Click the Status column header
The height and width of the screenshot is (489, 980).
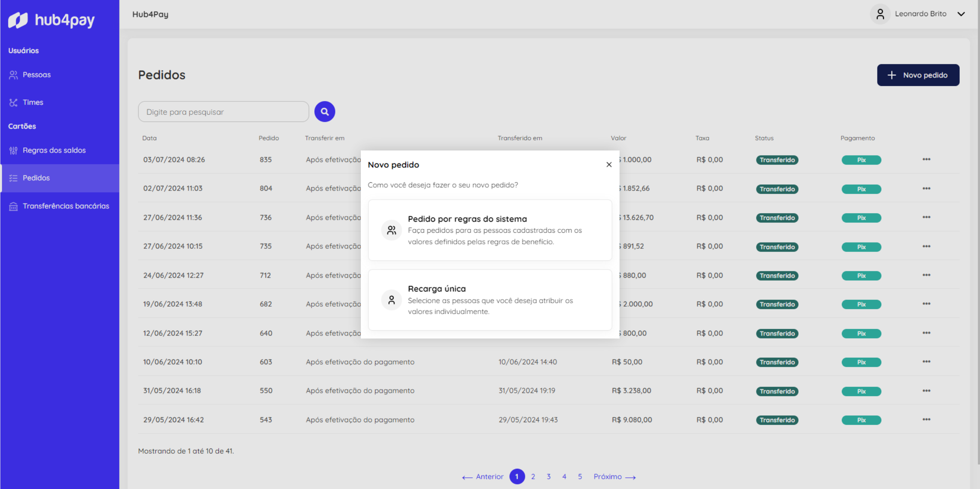point(764,138)
